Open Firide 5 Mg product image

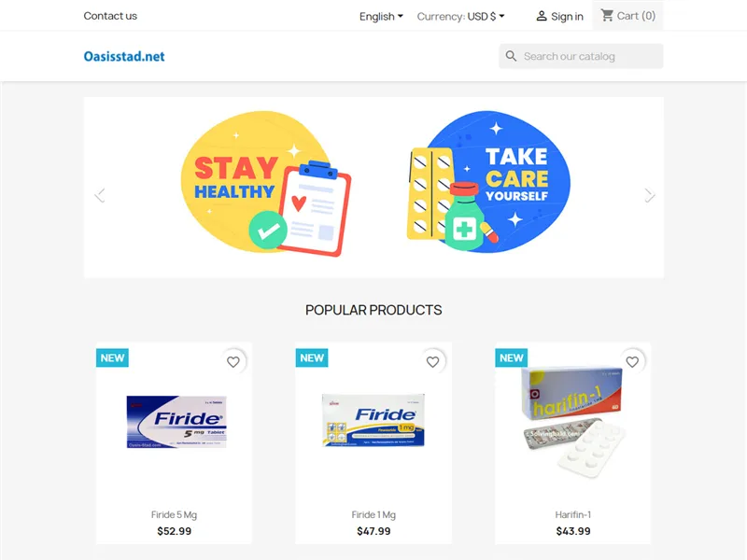coord(175,421)
